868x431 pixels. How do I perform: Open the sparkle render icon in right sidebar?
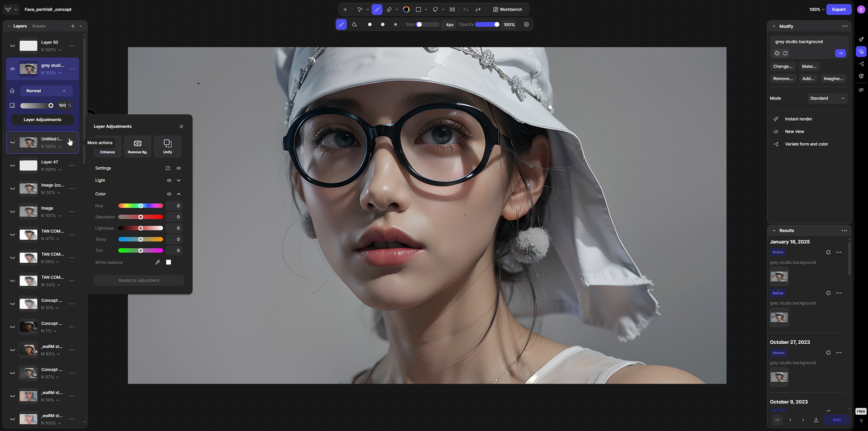point(861,39)
